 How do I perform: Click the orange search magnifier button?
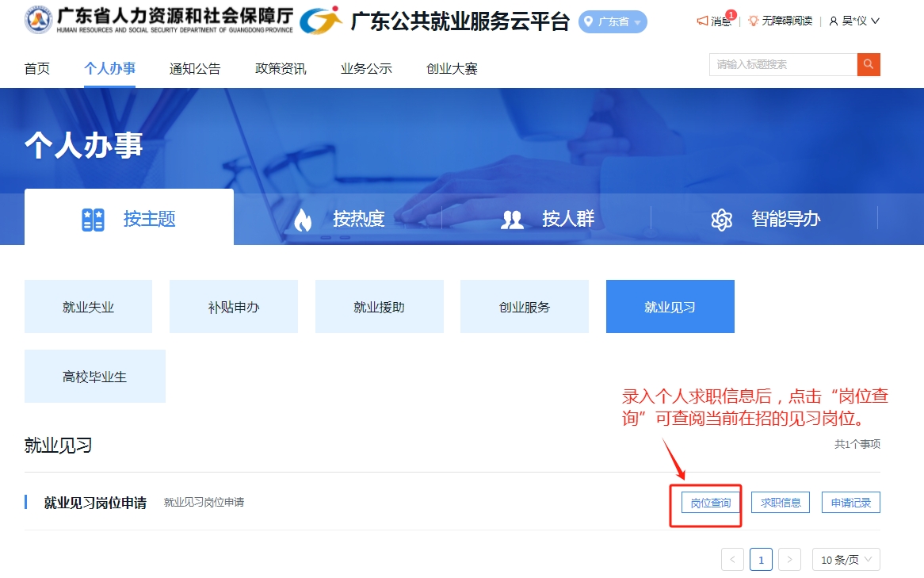tap(869, 64)
